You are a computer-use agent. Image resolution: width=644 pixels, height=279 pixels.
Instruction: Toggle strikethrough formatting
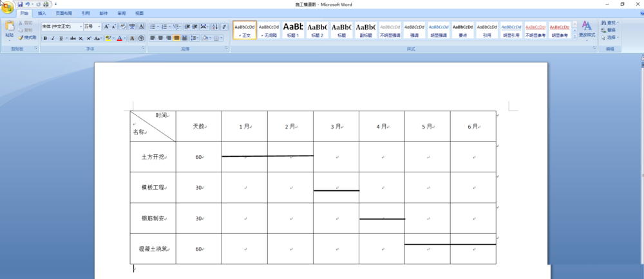73,39
